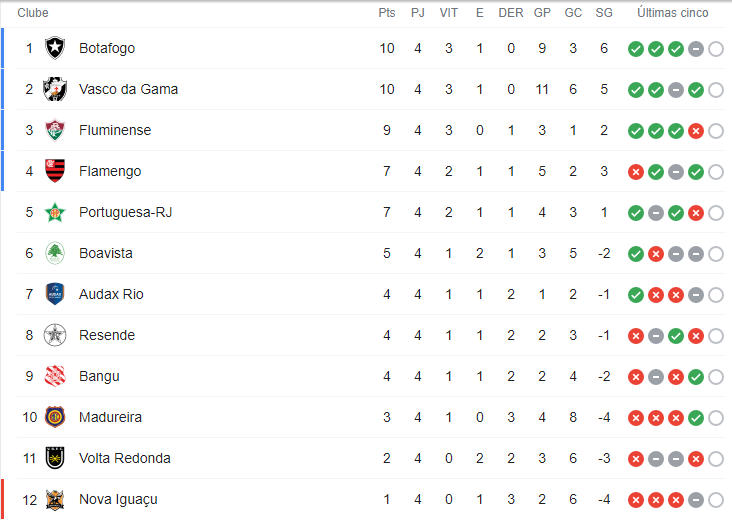Viewport: 732px width, 520px height.
Task: Click the Boavista tree crest
Action: coord(55,253)
